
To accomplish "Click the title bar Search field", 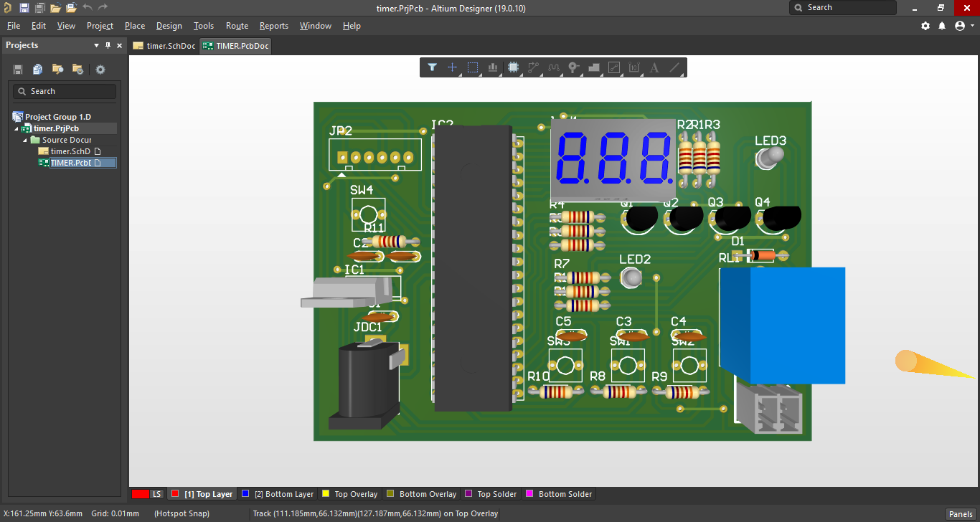I will point(843,8).
